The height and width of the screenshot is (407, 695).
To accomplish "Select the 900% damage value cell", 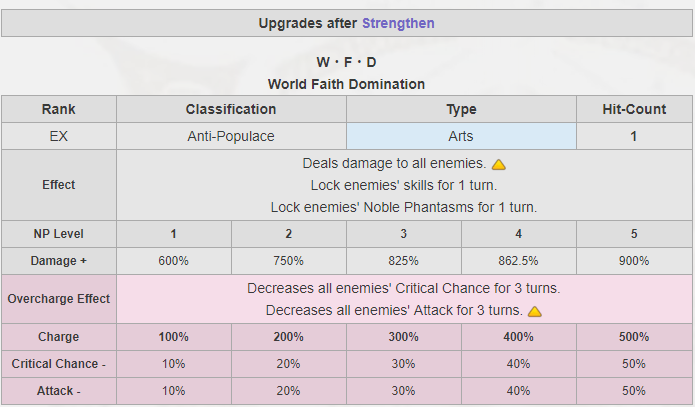I will pyautogui.click(x=634, y=261).
